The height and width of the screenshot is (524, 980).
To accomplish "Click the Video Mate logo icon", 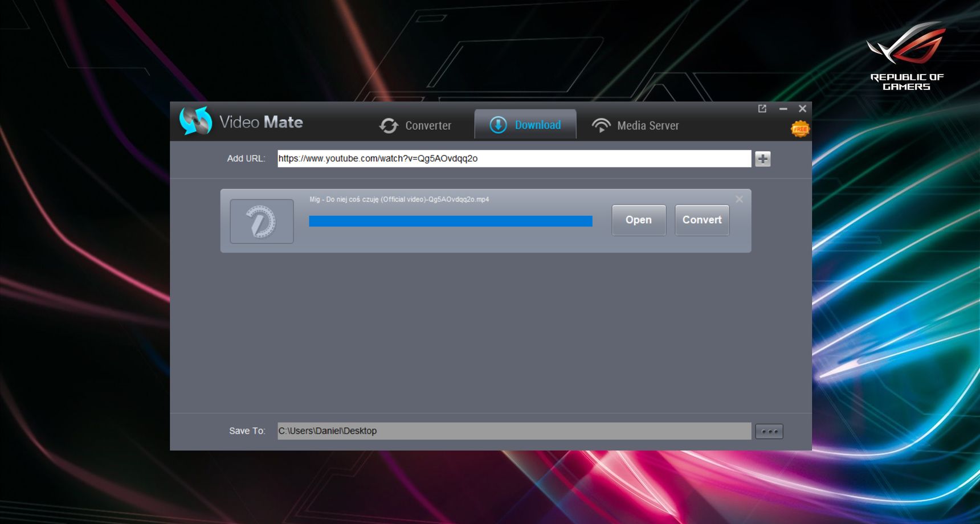I will tap(195, 121).
